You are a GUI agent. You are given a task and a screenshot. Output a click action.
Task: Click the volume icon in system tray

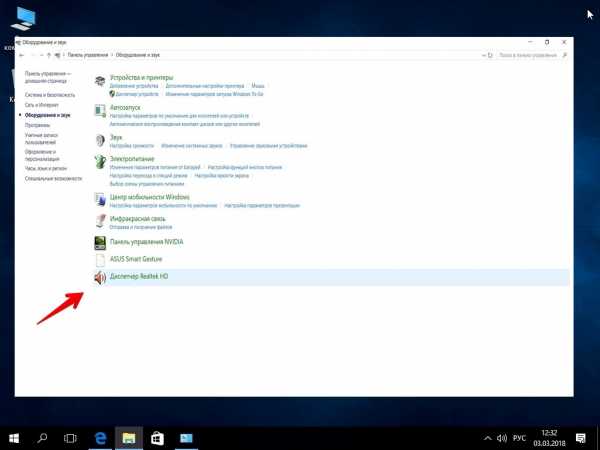502,438
